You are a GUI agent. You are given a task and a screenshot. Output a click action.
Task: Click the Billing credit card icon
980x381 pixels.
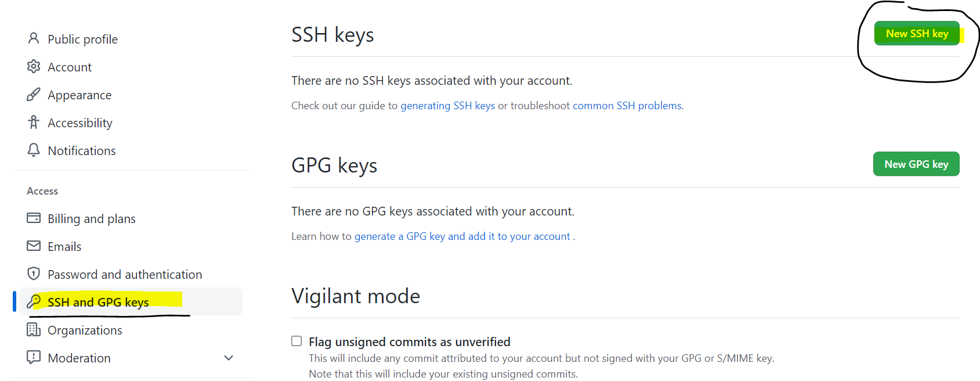(x=34, y=218)
